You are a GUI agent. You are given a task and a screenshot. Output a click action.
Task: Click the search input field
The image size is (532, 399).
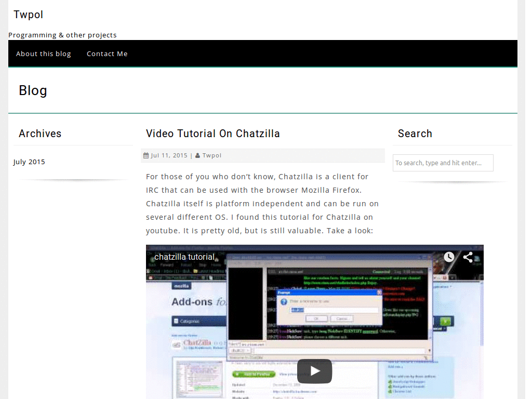443,163
